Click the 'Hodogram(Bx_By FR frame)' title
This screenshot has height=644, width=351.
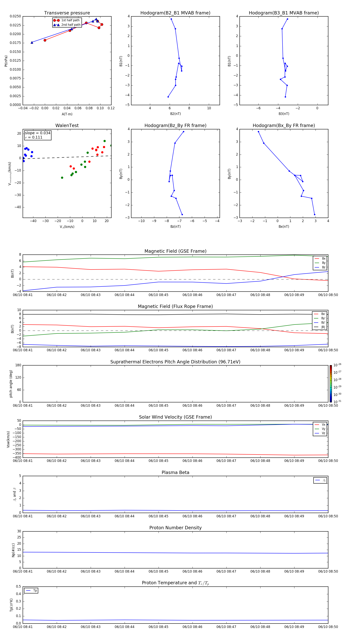pos(284,125)
